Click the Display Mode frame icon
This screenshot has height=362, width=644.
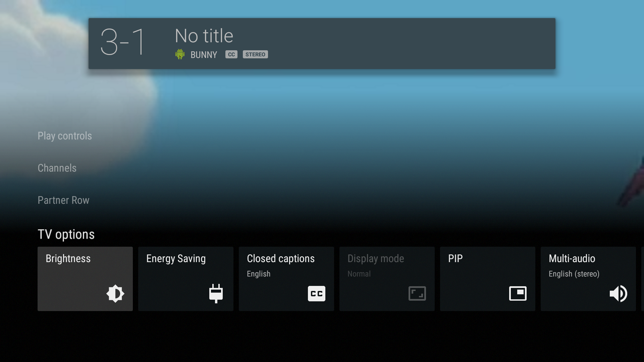click(417, 294)
